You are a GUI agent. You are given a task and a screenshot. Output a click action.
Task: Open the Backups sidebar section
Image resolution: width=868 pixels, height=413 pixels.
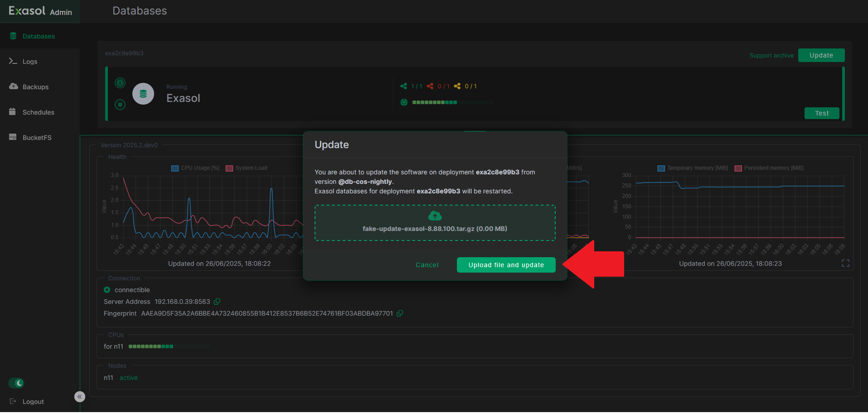tap(39, 87)
